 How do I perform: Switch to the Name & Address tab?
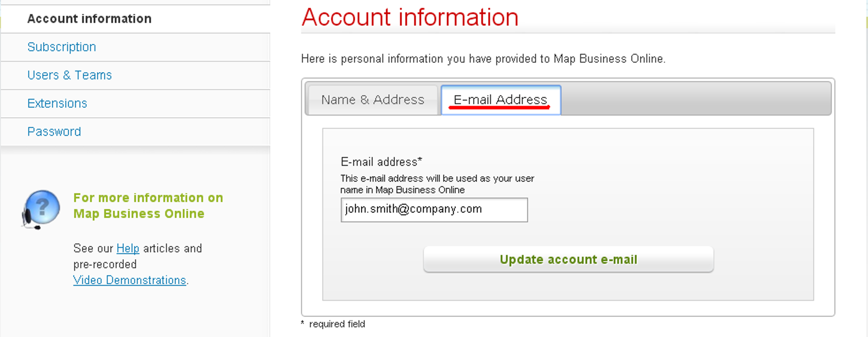click(373, 100)
